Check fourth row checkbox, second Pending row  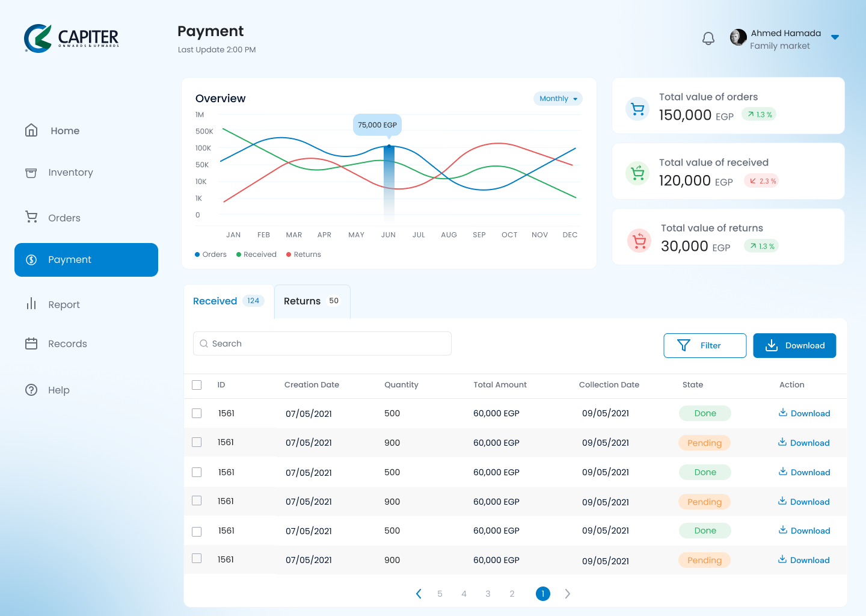197,500
